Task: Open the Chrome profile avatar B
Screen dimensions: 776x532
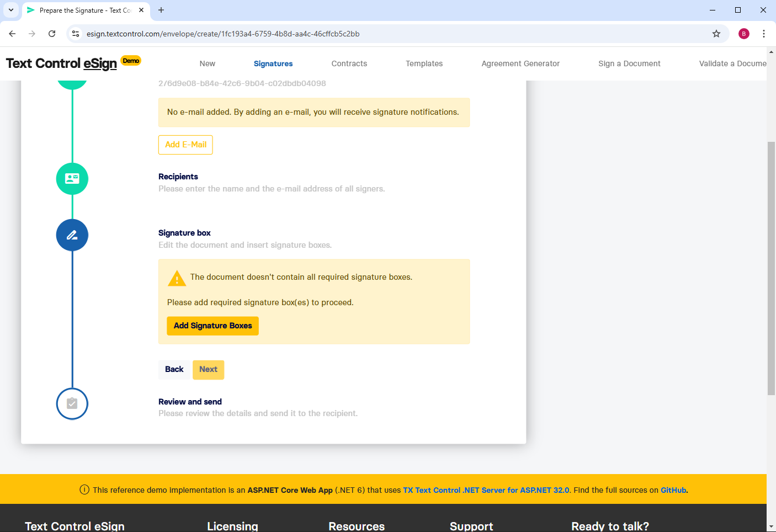Action: pos(744,34)
